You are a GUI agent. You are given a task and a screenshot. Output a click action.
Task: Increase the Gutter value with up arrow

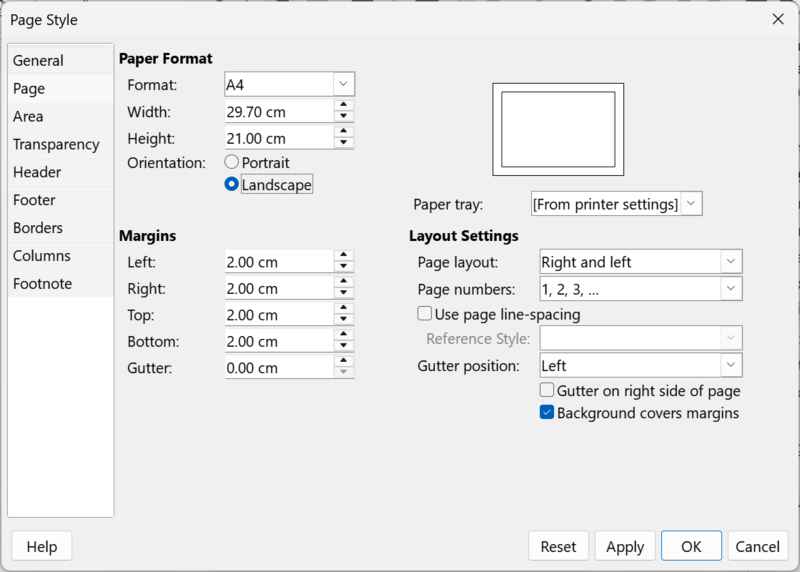[343, 360]
